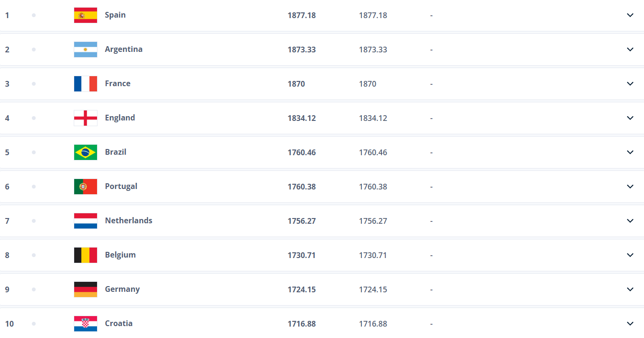Click the Spain flag icon
644x338 pixels.
click(x=86, y=15)
